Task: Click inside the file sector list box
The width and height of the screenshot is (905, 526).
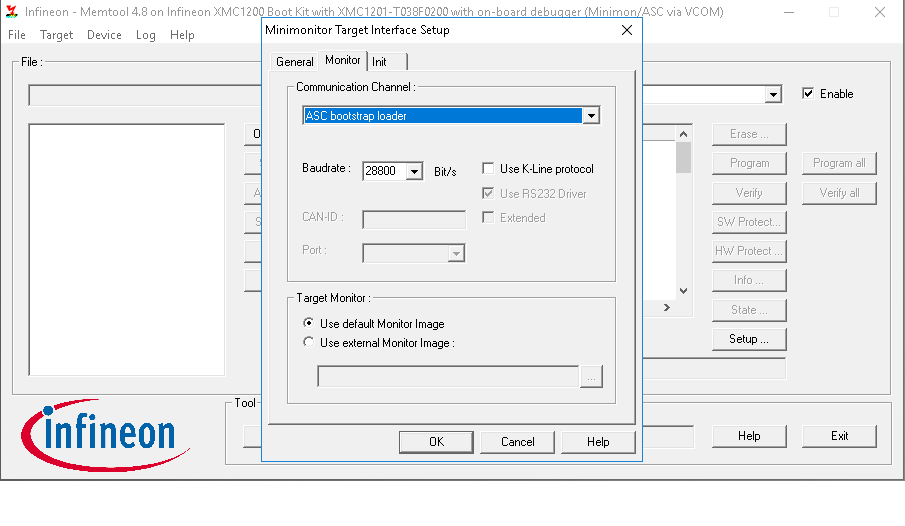Action: (x=127, y=249)
